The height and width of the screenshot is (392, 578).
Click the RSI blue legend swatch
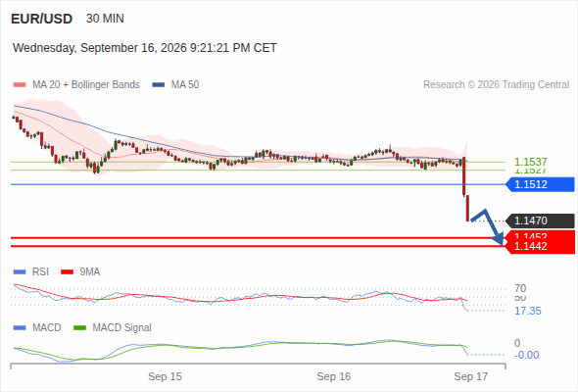point(20,272)
